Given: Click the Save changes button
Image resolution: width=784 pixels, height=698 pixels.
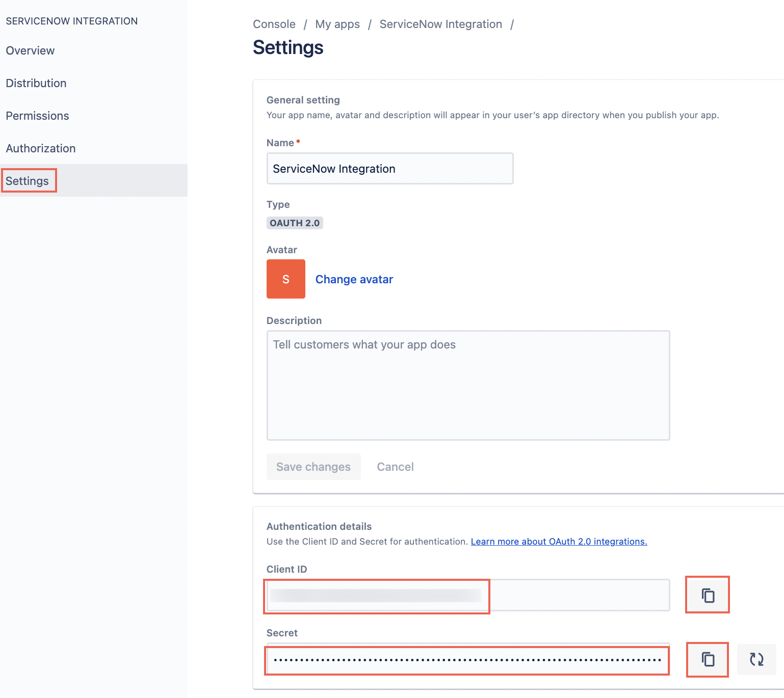Looking at the screenshot, I should pyautogui.click(x=313, y=467).
